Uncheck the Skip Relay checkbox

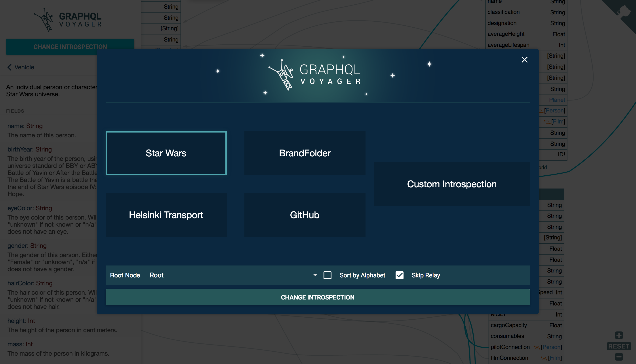(x=399, y=275)
